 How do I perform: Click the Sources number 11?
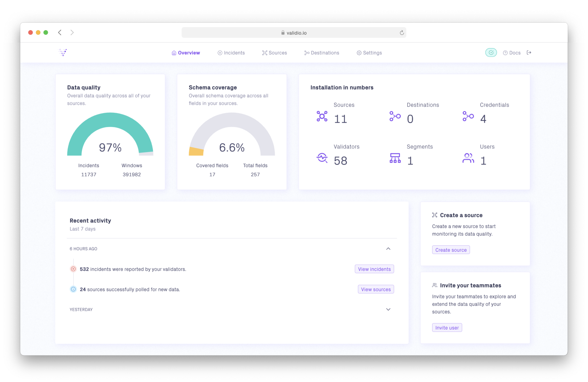(x=340, y=119)
